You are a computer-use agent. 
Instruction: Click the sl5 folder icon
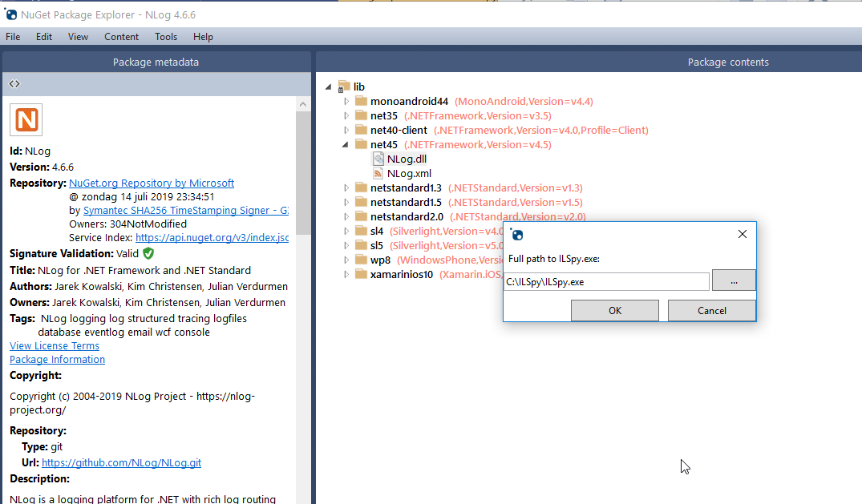coord(361,245)
